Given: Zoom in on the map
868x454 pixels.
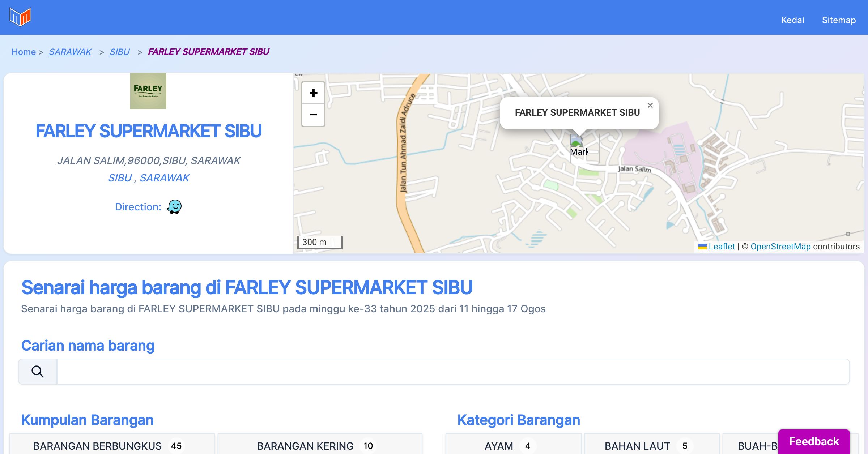Looking at the screenshot, I should pos(313,93).
